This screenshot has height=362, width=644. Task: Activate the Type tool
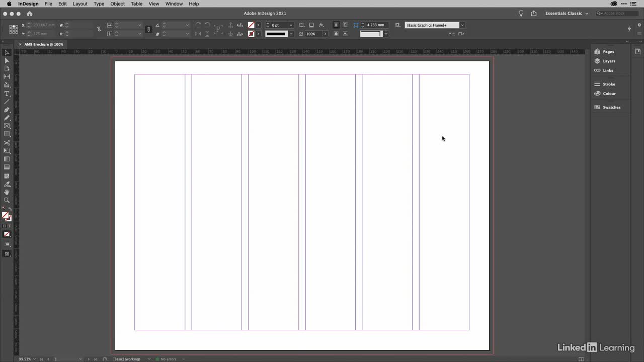coord(7,94)
